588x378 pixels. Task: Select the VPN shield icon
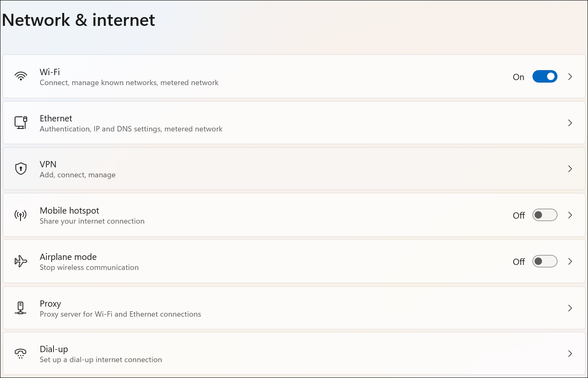pos(20,169)
